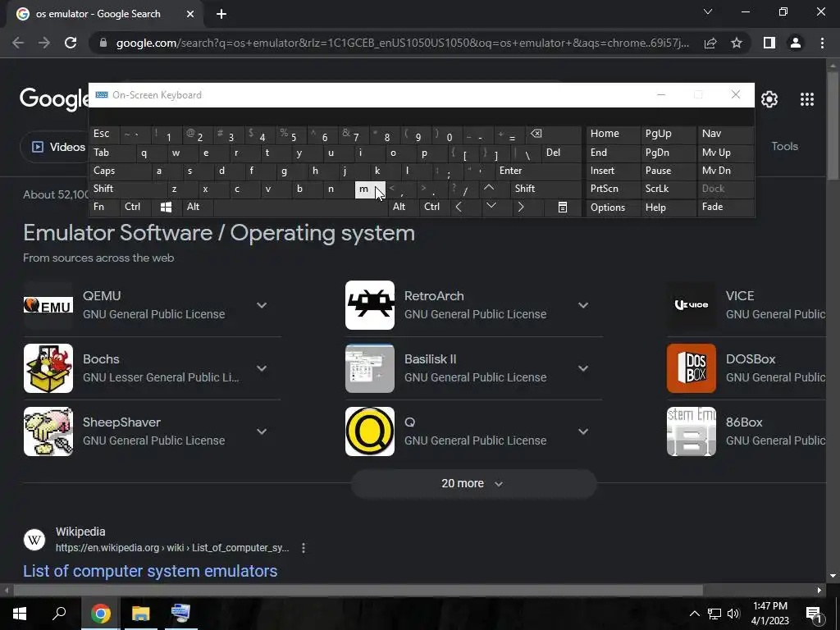Go back to previous page

click(x=18, y=43)
